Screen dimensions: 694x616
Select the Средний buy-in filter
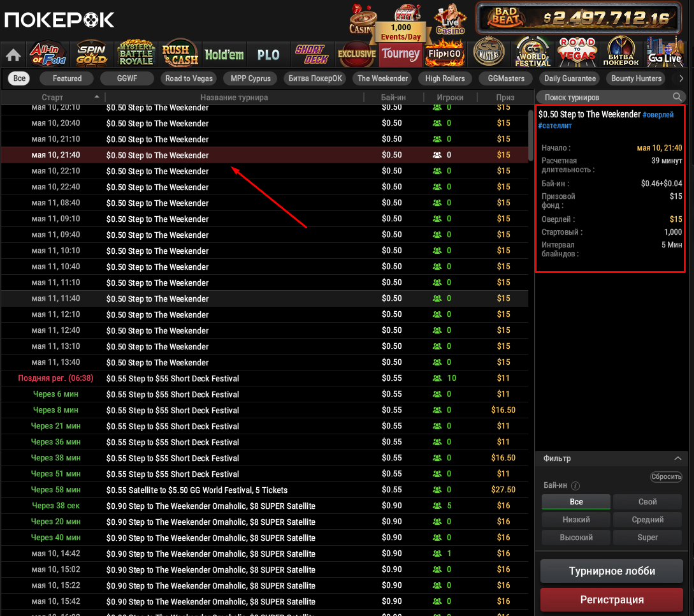pos(647,520)
